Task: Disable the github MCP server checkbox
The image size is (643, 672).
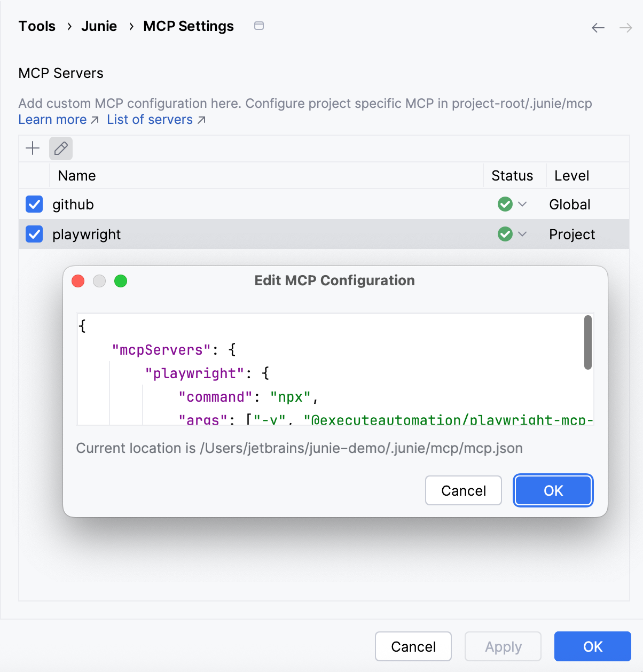Action: click(x=34, y=204)
